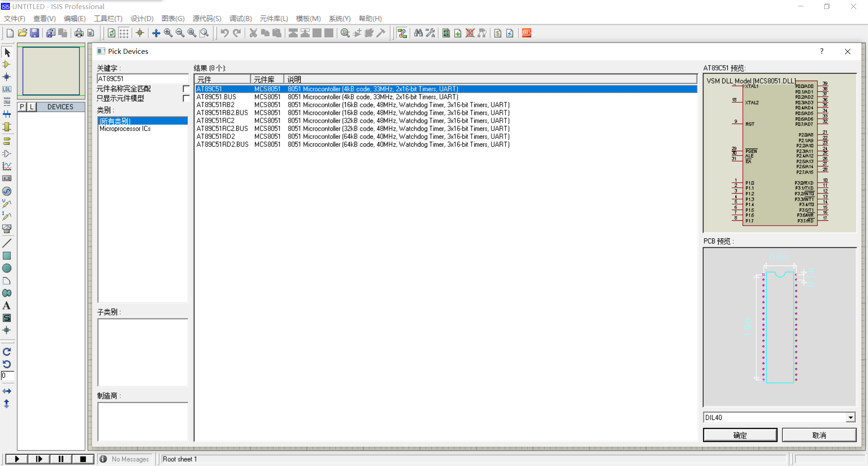868x466 pixels.
Task: Open the 工具栏(T) menu
Action: coord(108,19)
